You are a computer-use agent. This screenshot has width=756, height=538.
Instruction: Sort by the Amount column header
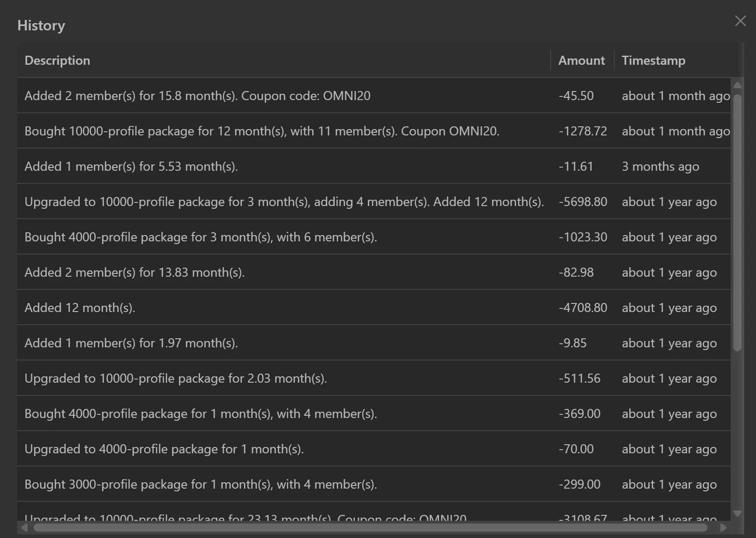click(582, 60)
